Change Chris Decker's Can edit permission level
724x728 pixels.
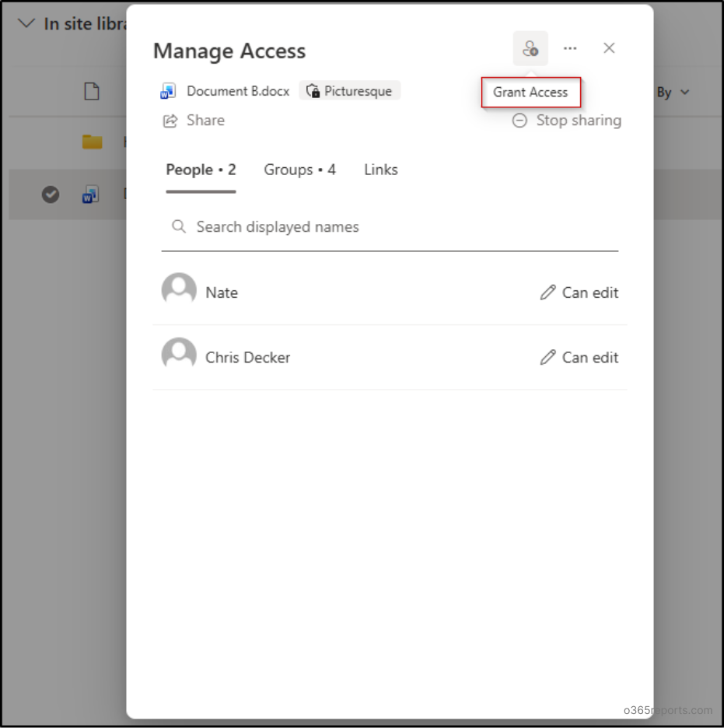click(590, 357)
